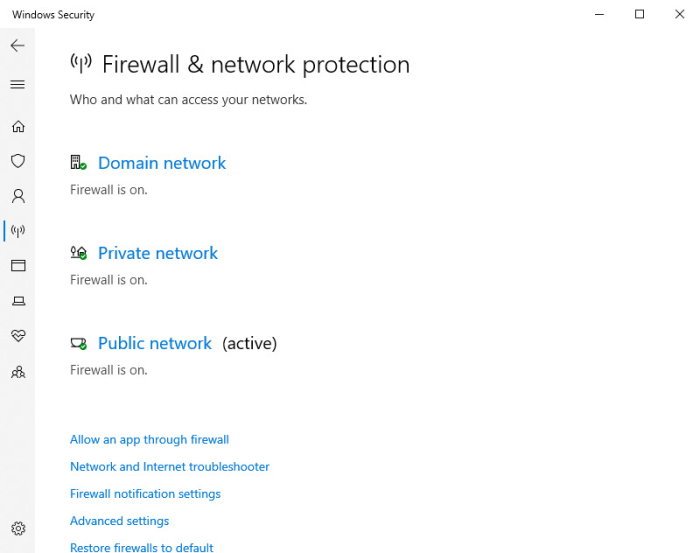Select Firewall & network protection sidebar icon

click(18, 231)
